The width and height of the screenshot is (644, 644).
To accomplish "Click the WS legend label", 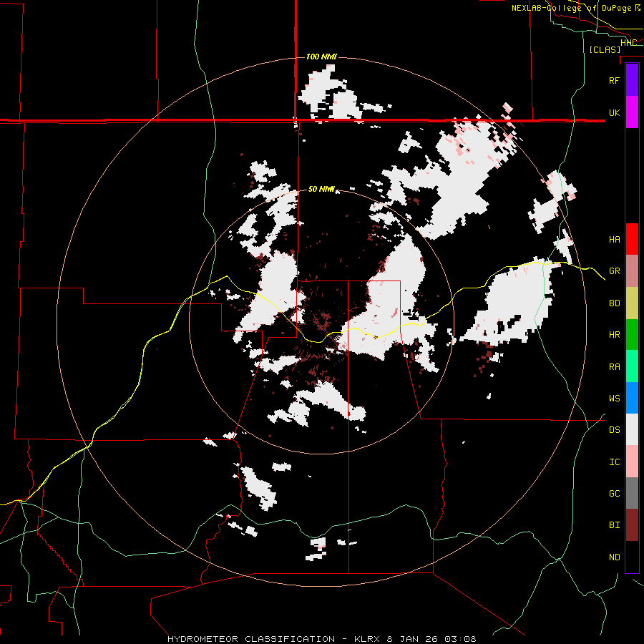I will [x=614, y=399].
